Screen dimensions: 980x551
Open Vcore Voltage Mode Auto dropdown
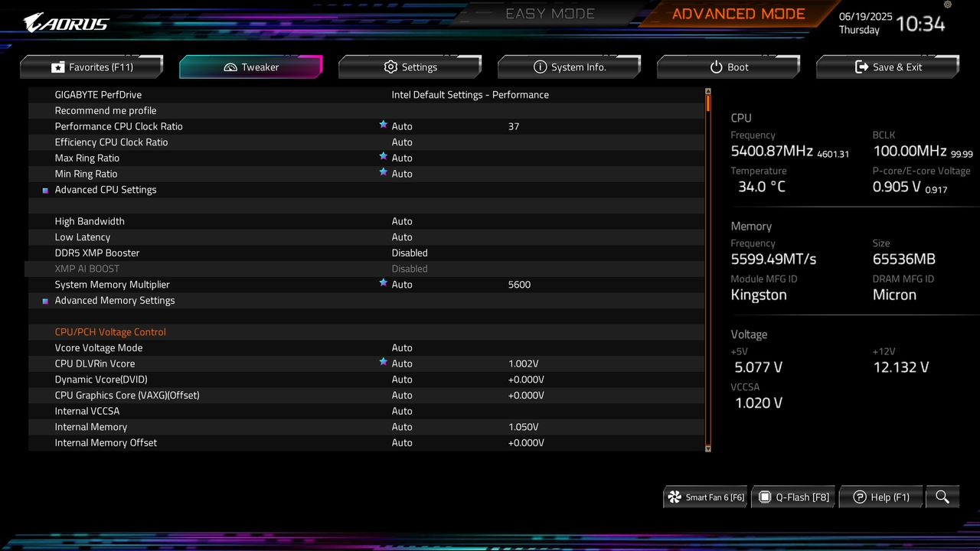pos(402,348)
